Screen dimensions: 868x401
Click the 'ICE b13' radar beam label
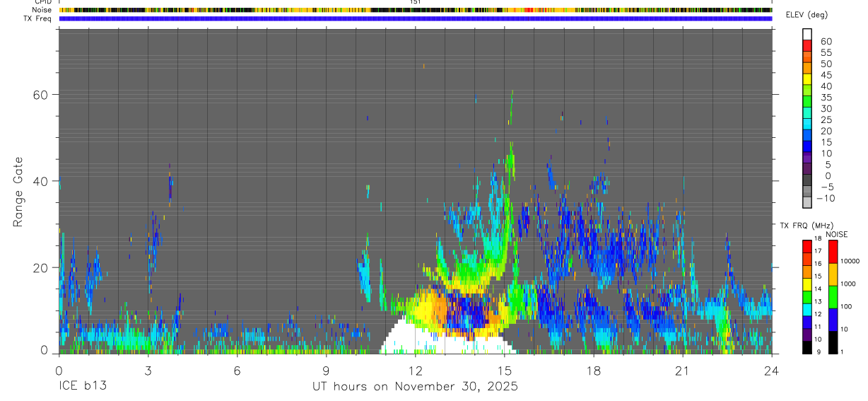click(x=81, y=386)
